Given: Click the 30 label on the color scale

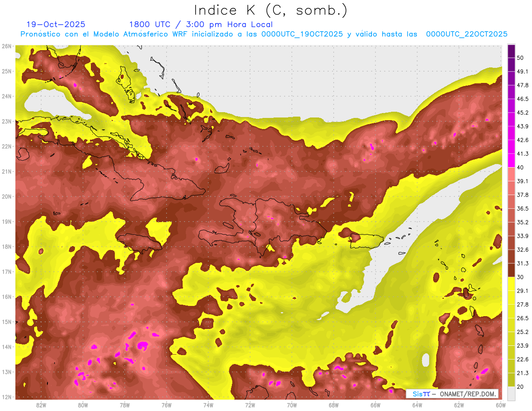Looking at the screenshot, I should tap(521, 277).
